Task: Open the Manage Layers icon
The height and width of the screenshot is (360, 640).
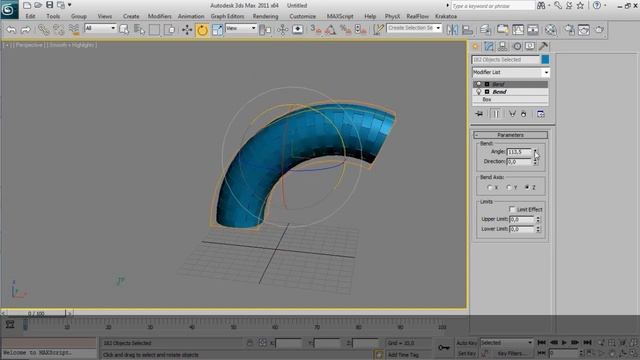Action: pyautogui.click(x=485, y=29)
